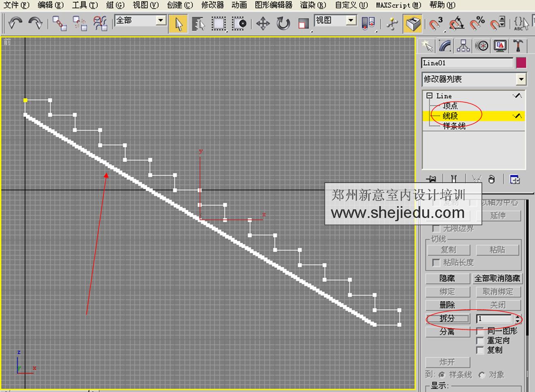Select the 对象 radio button
The image size is (535, 392).
coord(481,375)
